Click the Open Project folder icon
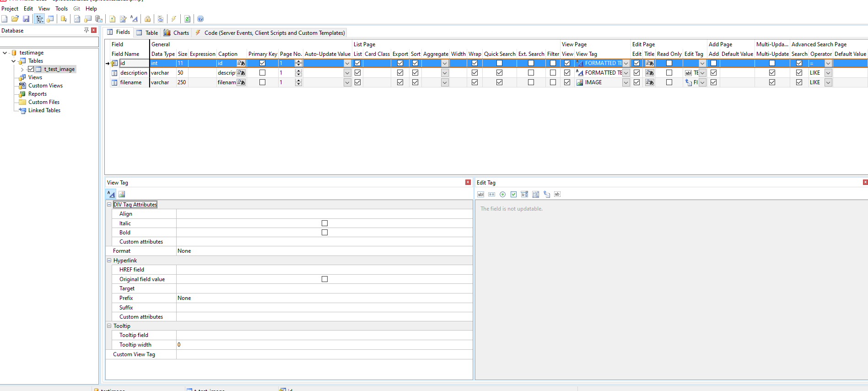This screenshot has width=868, height=391. (15, 19)
